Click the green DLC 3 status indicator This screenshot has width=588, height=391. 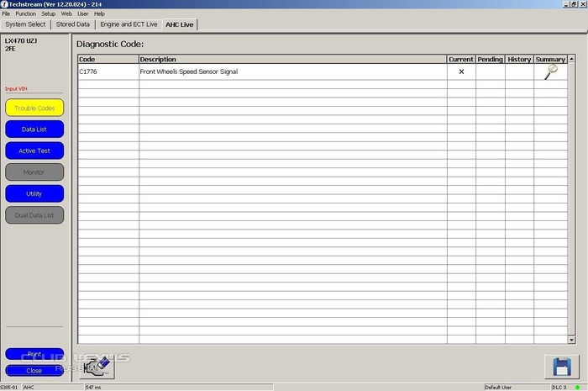[580, 387]
